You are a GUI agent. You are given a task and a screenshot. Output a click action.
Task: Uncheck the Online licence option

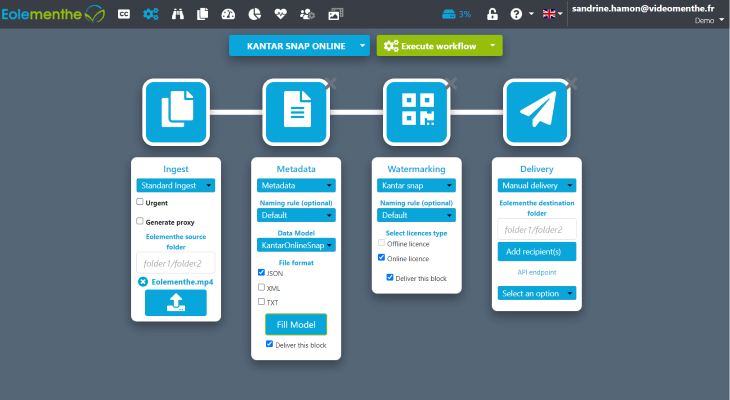pos(381,258)
